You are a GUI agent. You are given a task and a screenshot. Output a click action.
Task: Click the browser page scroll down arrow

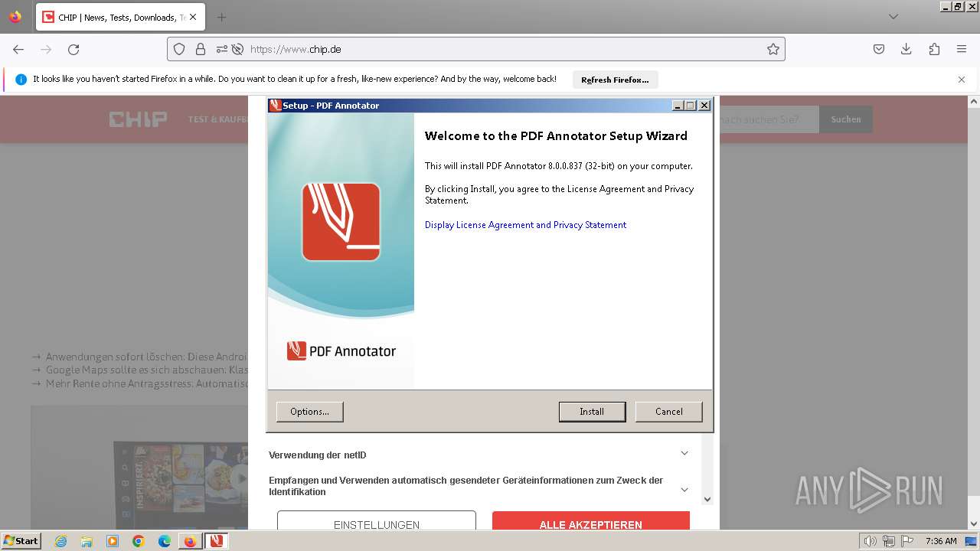[974, 524]
